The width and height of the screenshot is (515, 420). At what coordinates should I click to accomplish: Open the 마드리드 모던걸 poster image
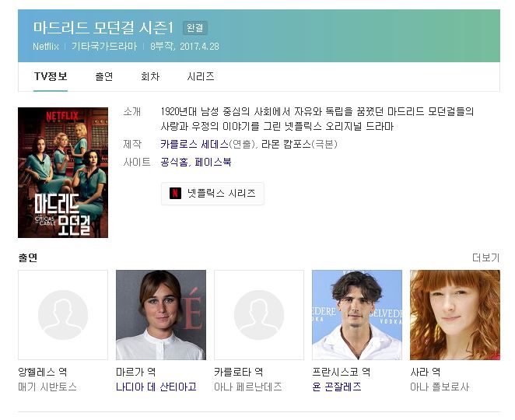tap(63, 173)
